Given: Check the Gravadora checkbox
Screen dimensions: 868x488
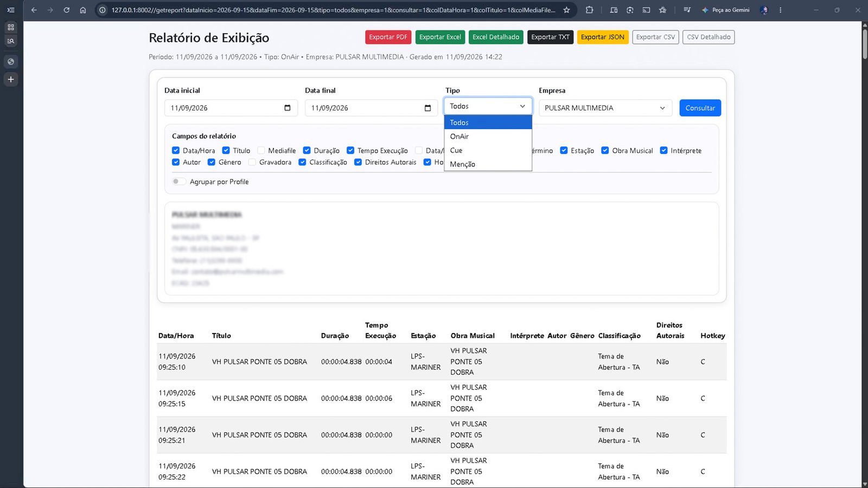Looking at the screenshot, I should point(252,162).
